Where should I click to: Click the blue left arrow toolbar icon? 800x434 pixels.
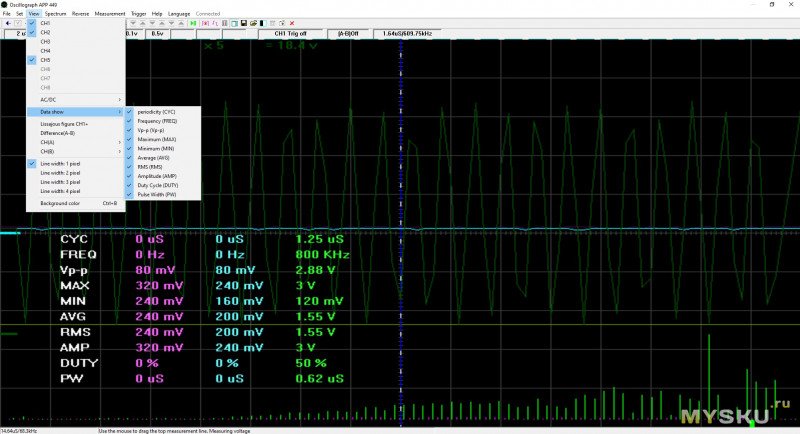click(8, 23)
